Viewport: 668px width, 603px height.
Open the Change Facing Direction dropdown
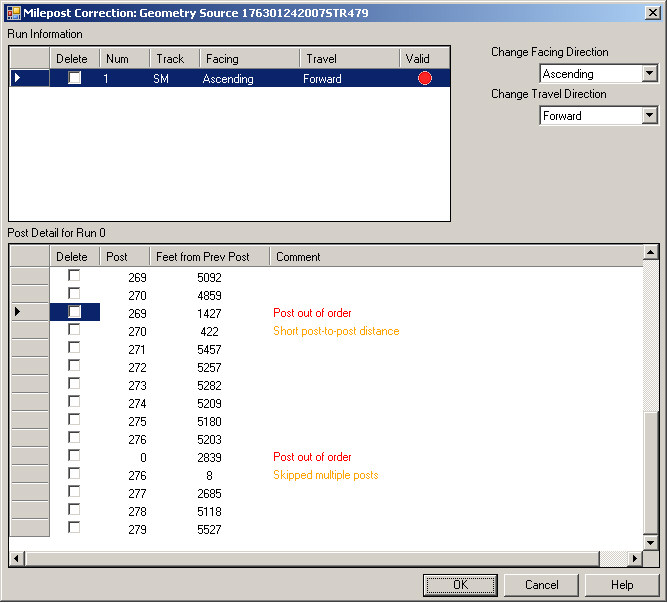(650, 74)
